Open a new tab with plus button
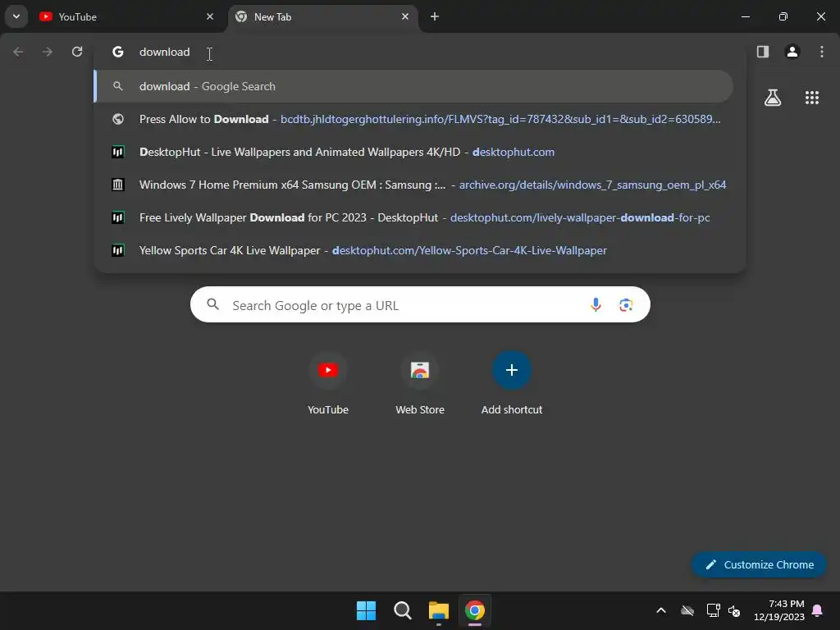The height and width of the screenshot is (630, 840). [x=435, y=16]
